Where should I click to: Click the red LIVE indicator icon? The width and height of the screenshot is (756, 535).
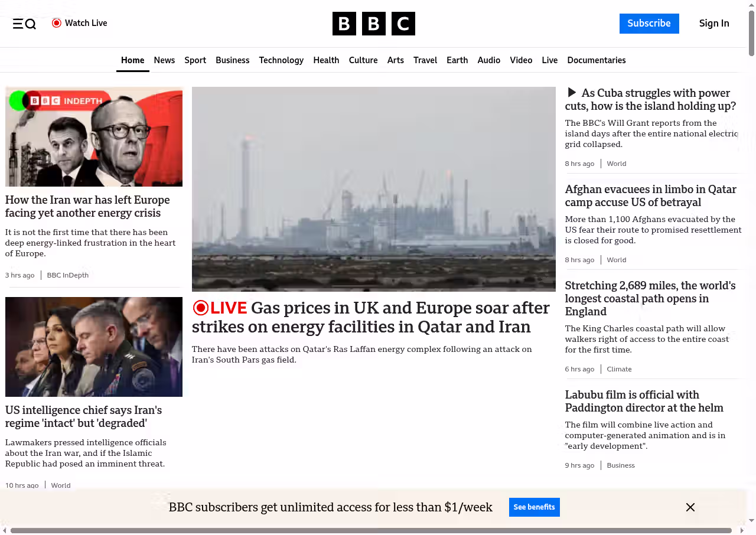(x=201, y=308)
